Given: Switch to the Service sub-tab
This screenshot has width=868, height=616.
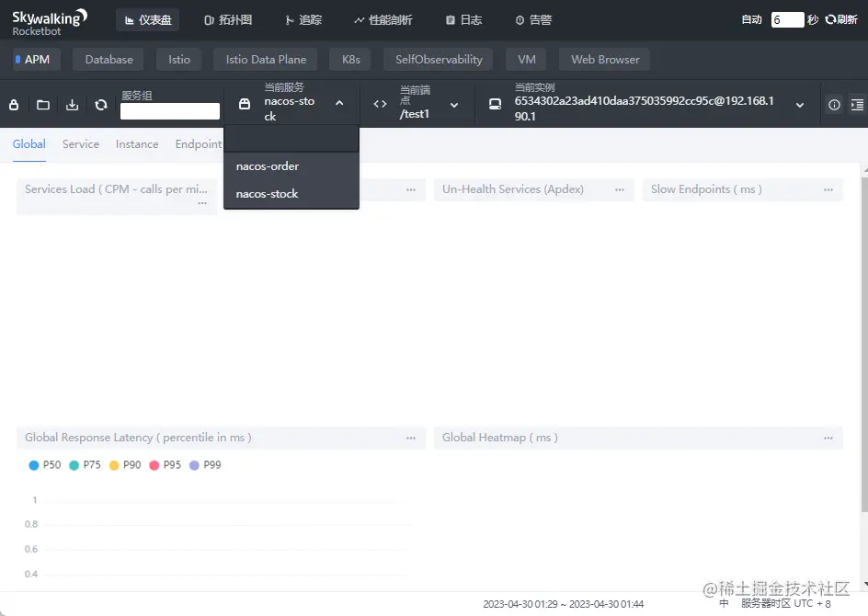Looking at the screenshot, I should pyautogui.click(x=81, y=144).
